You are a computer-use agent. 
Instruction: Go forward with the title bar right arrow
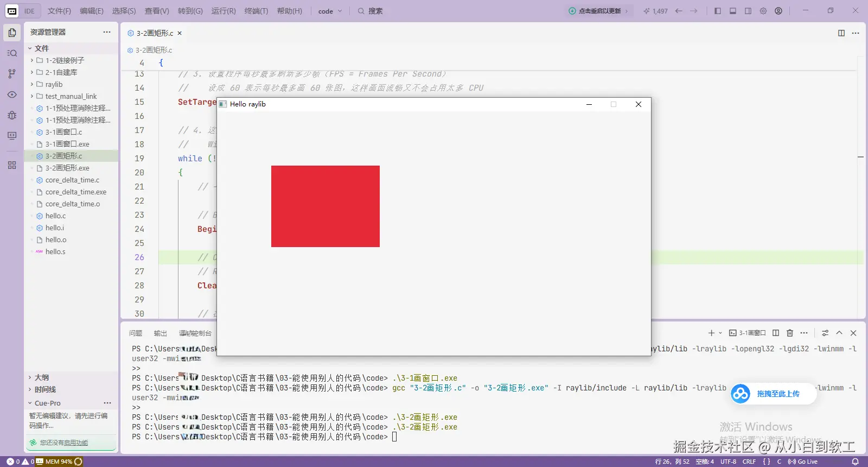coord(694,11)
